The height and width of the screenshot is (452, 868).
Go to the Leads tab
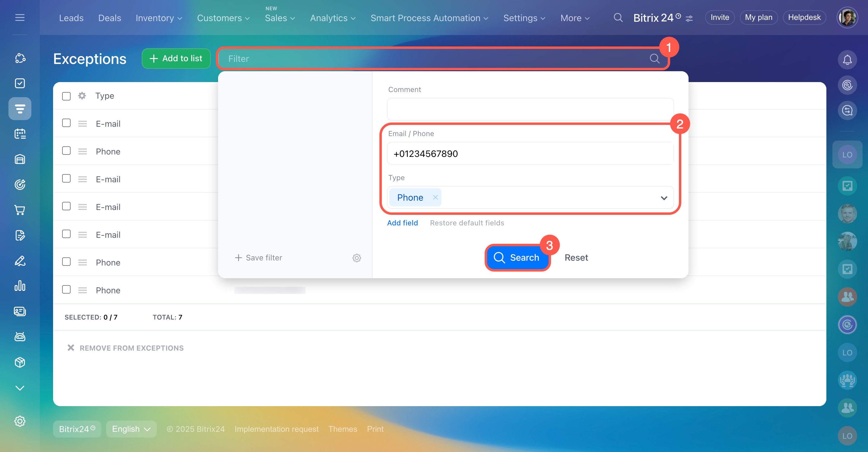click(71, 18)
